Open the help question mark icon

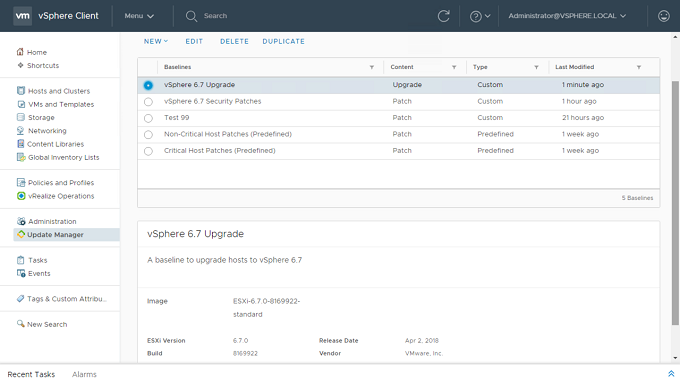coord(475,16)
